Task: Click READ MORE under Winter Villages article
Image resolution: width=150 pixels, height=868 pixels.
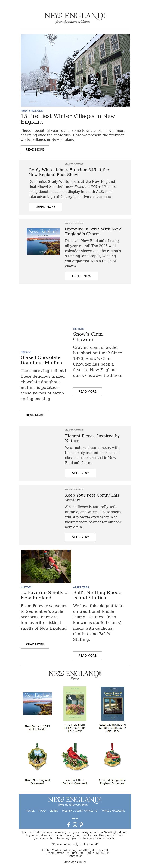Action: tap(35, 149)
